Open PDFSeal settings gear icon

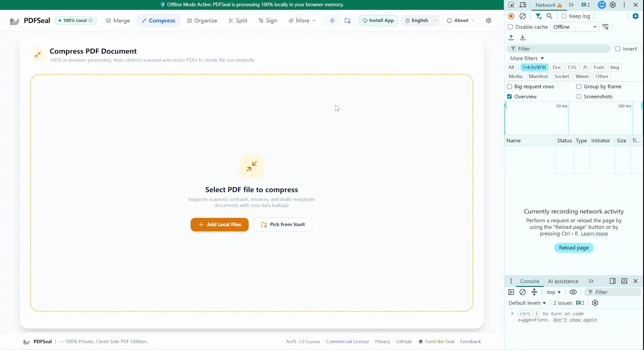click(x=489, y=21)
